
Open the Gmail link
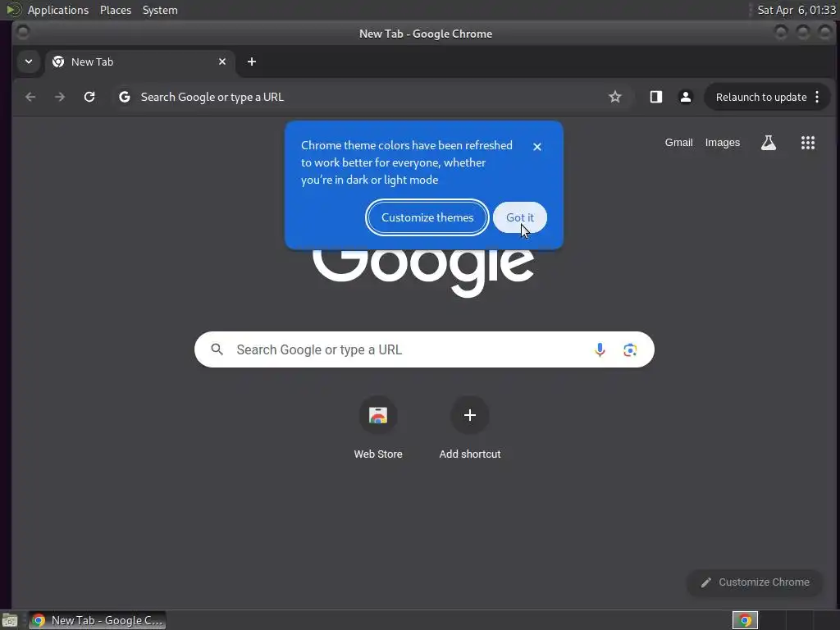pos(678,143)
